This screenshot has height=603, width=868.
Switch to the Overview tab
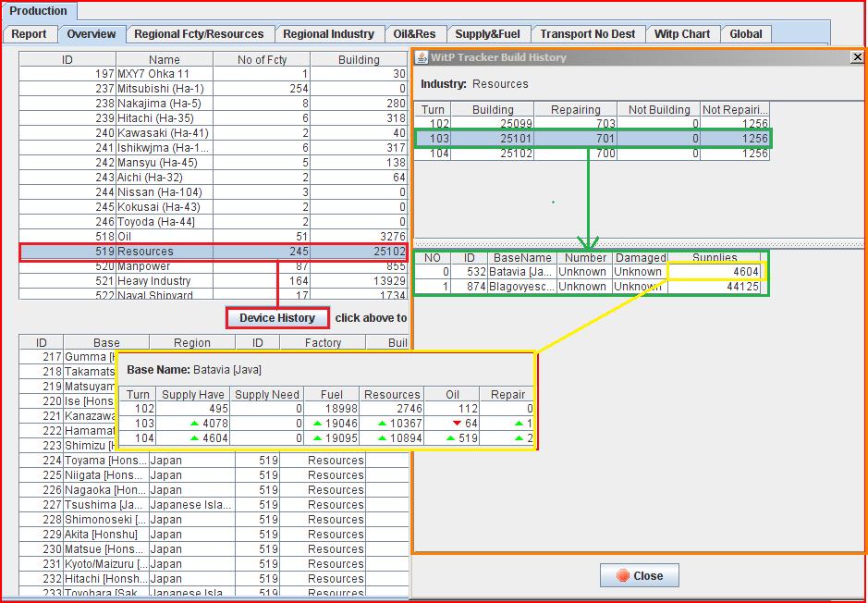pos(92,34)
